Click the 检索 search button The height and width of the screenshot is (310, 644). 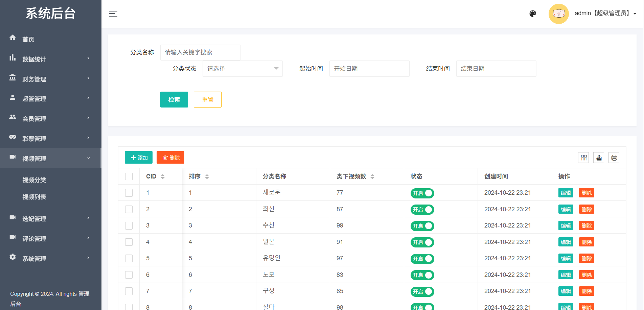(x=174, y=99)
